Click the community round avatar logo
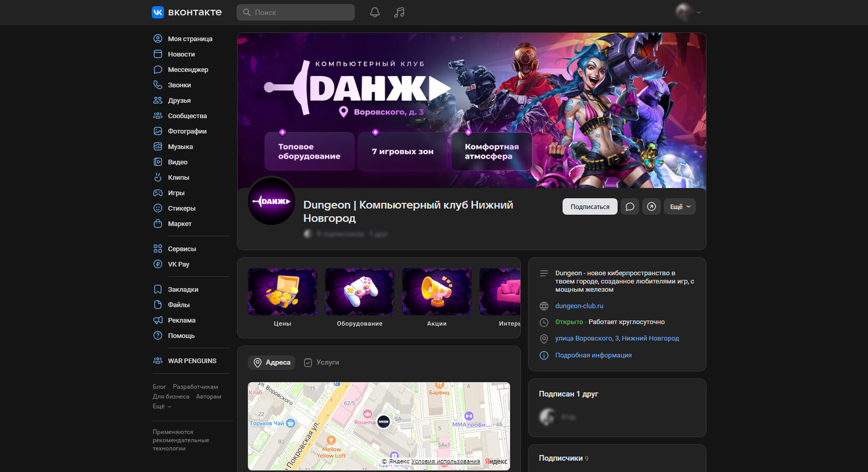This screenshot has width=868, height=472. pos(272,201)
